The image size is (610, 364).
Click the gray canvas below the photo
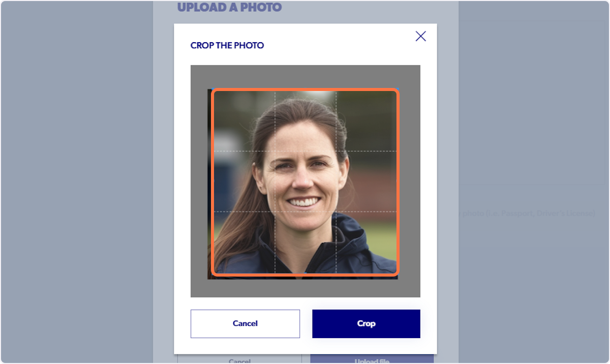point(305,288)
